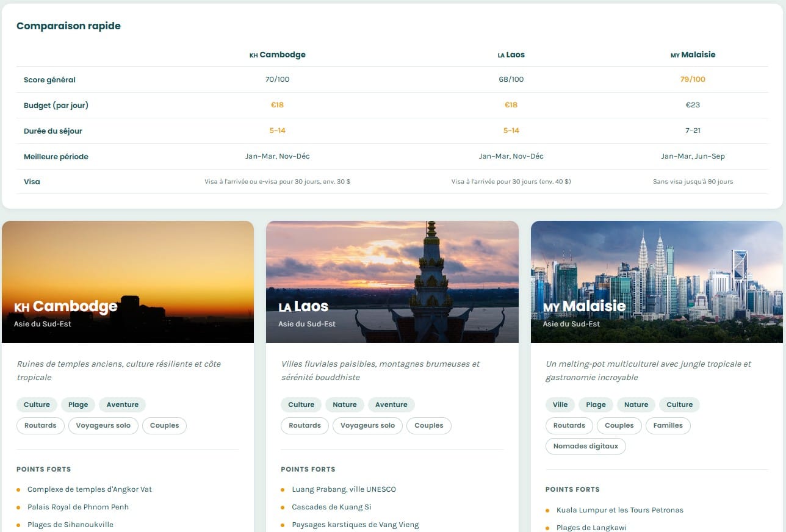This screenshot has height=532, width=786.
Task: Click the Ville tag in Malaisie card
Action: (560, 404)
